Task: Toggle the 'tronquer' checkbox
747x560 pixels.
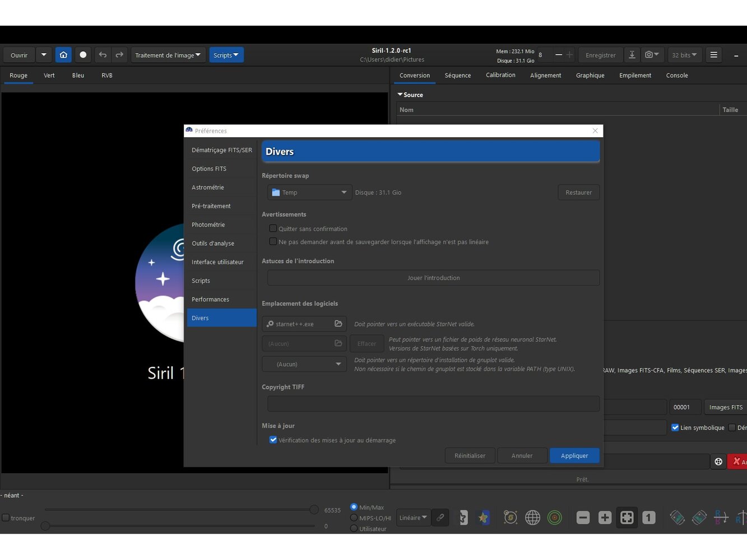Action: 6,517
